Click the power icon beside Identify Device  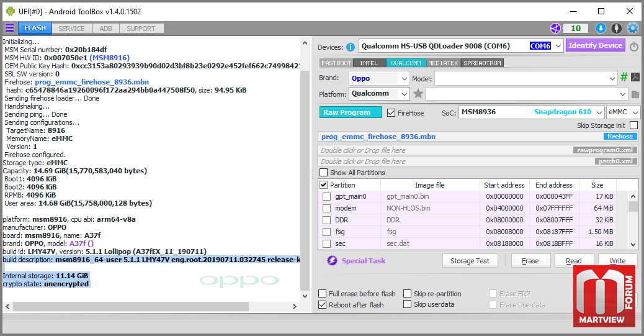coord(633,47)
